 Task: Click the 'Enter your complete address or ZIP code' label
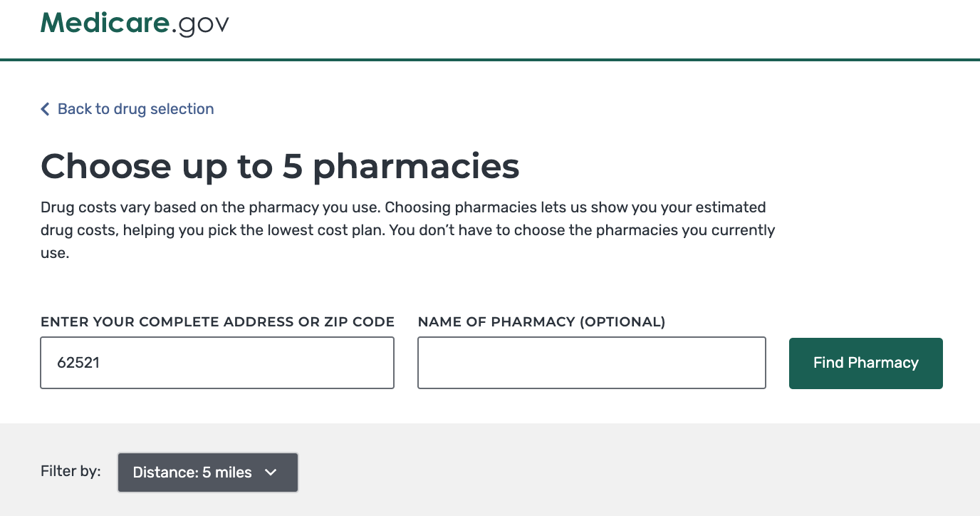tap(217, 322)
